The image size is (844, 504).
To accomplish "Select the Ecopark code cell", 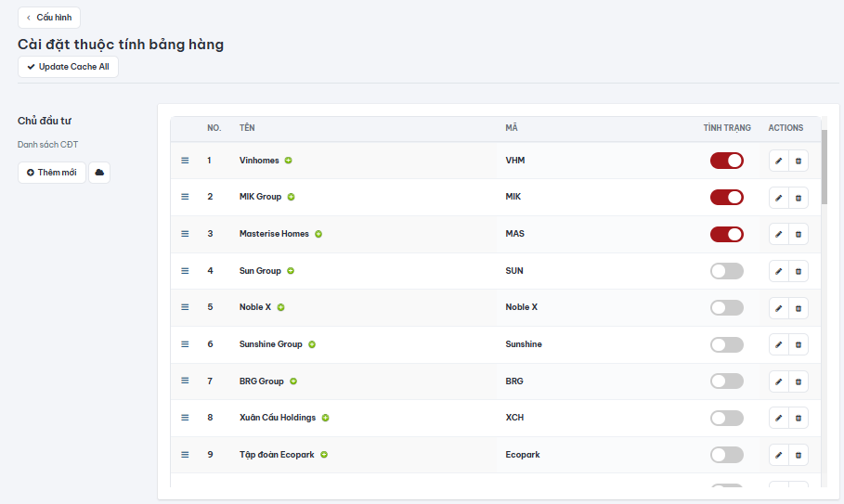I will click(523, 455).
